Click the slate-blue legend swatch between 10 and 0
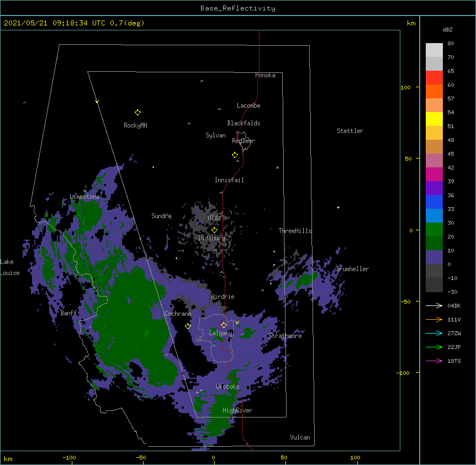This screenshot has height=465, width=476. click(434, 257)
